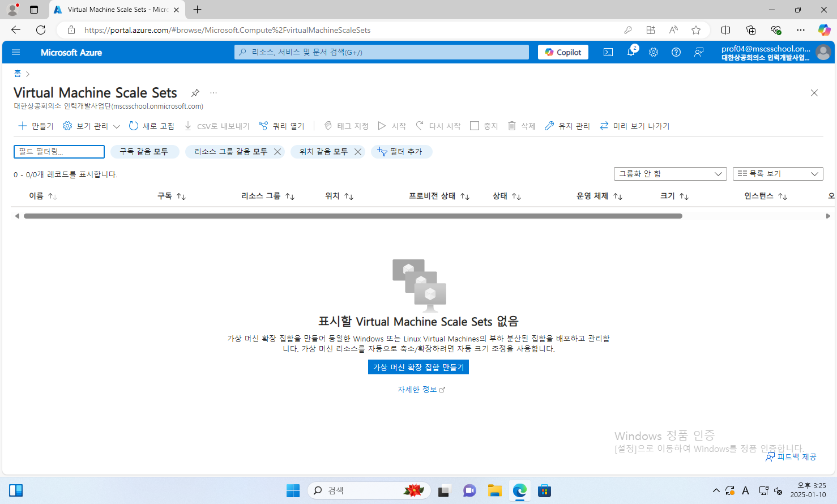Click the scrollbar right arrow

coord(828,216)
